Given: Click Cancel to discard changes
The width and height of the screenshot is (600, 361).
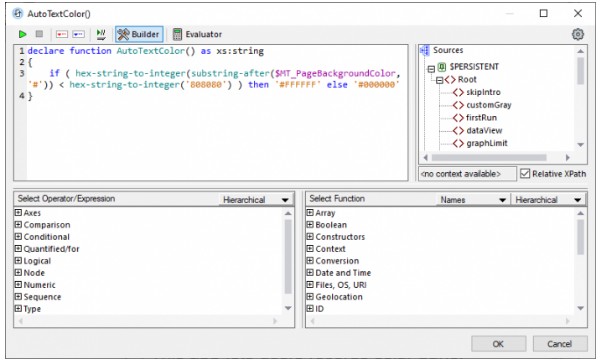Looking at the screenshot, I should [559, 344].
